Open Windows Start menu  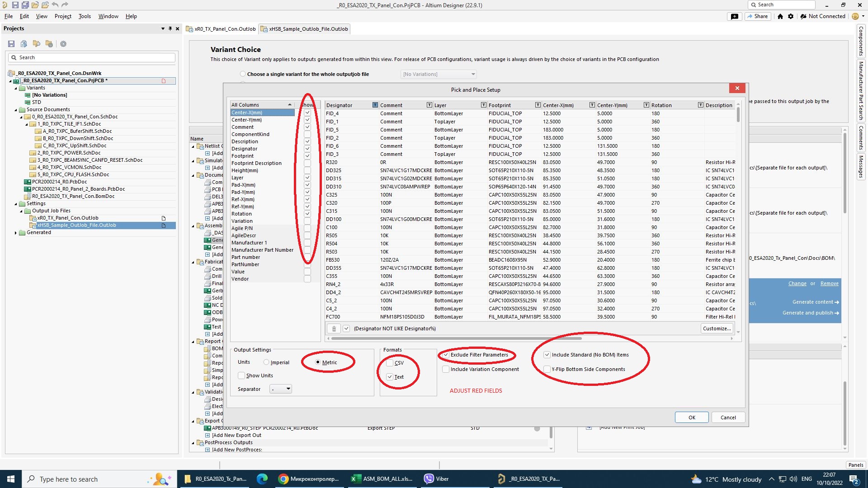[x=11, y=479]
